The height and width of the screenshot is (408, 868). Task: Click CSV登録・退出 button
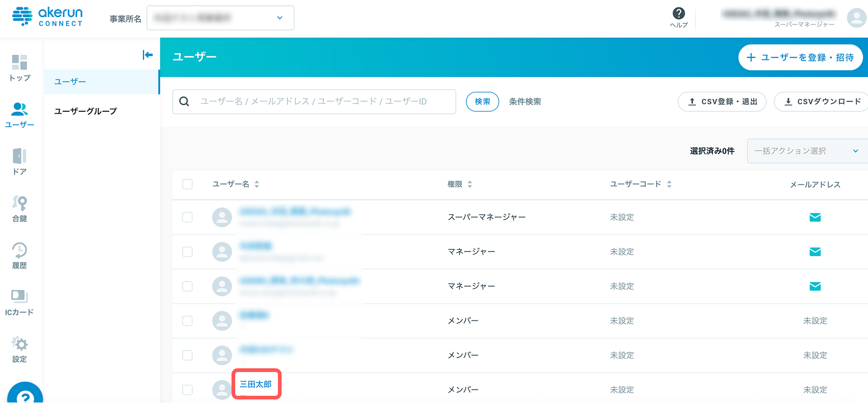click(722, 102)
